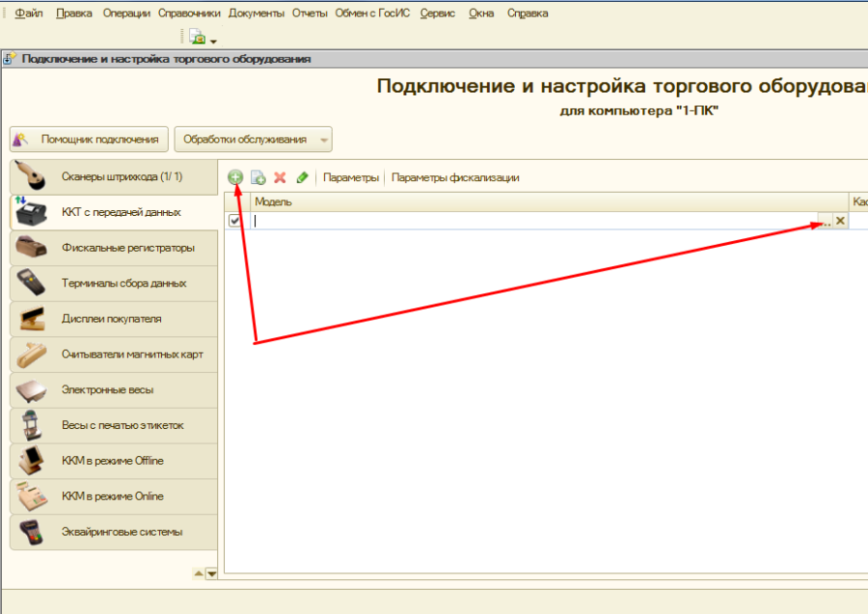Click the toolbar icon below the Файл menu
This screenshot has width=868, height=614.
point(199,38)
